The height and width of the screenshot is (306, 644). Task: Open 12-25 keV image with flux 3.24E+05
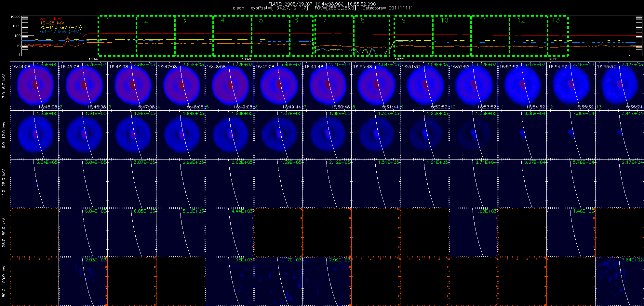point(34,183)
